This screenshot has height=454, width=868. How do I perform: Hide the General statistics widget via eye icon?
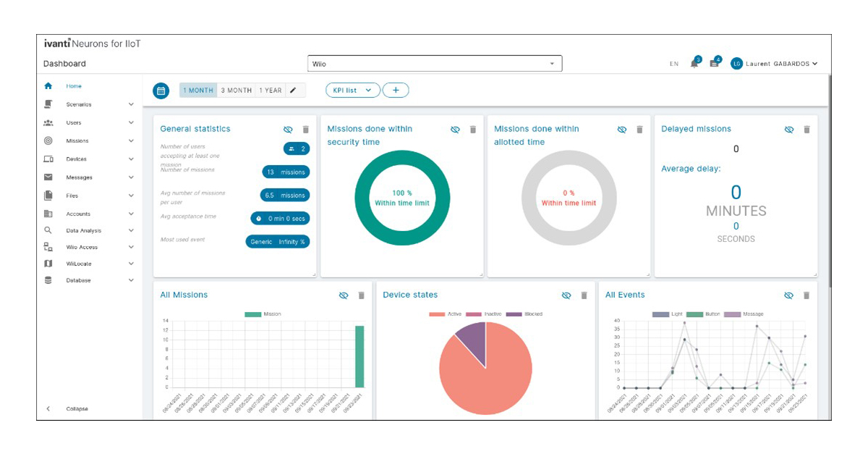(x=288, y=129)
